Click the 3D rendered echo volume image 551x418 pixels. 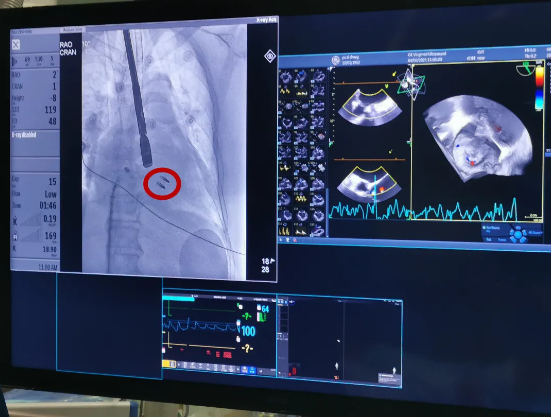tap(478, 138)
